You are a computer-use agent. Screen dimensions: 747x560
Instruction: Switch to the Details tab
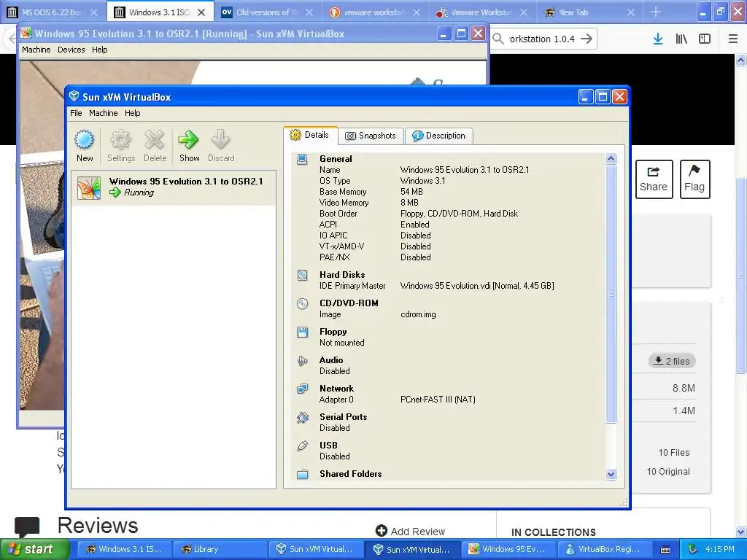tap(310, 135)
